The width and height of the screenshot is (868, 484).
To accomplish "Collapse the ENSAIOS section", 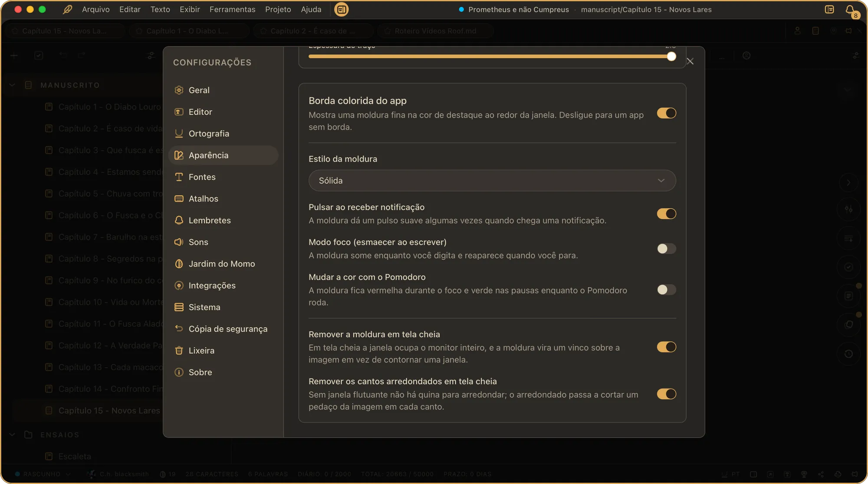I will tap(12, 435).
